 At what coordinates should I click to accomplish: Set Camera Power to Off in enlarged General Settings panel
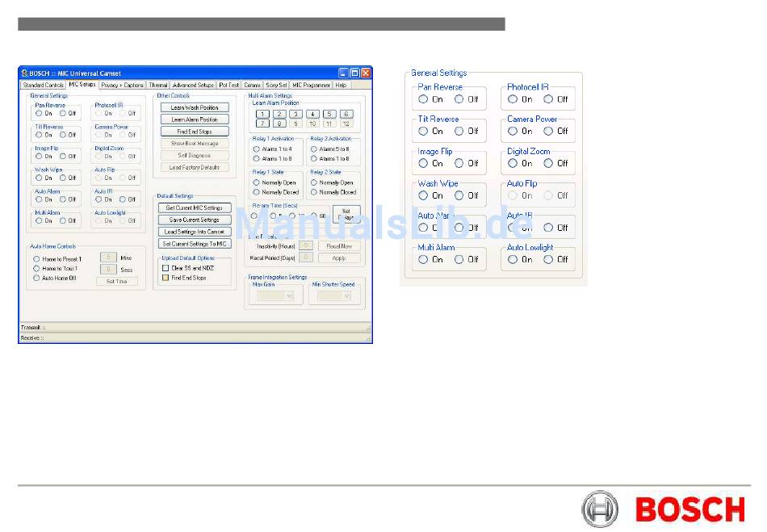548,131
